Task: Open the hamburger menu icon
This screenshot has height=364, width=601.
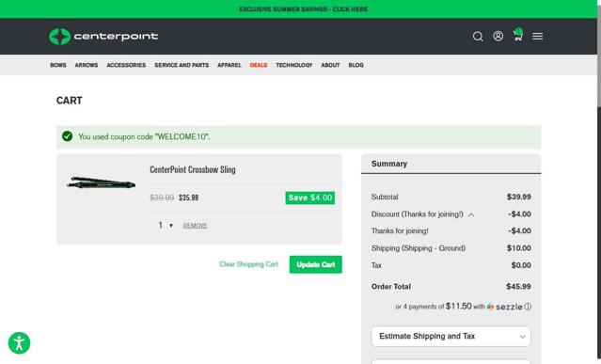Action: (x=537, y=36)
